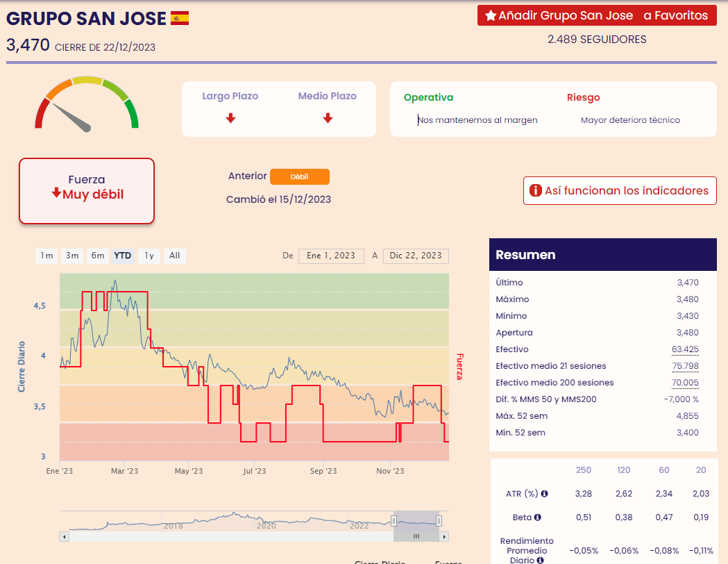The height and width of the screenshot is (564, 728).
Task: Click the Medio Plazo label
Action: [x=328, y=96]
